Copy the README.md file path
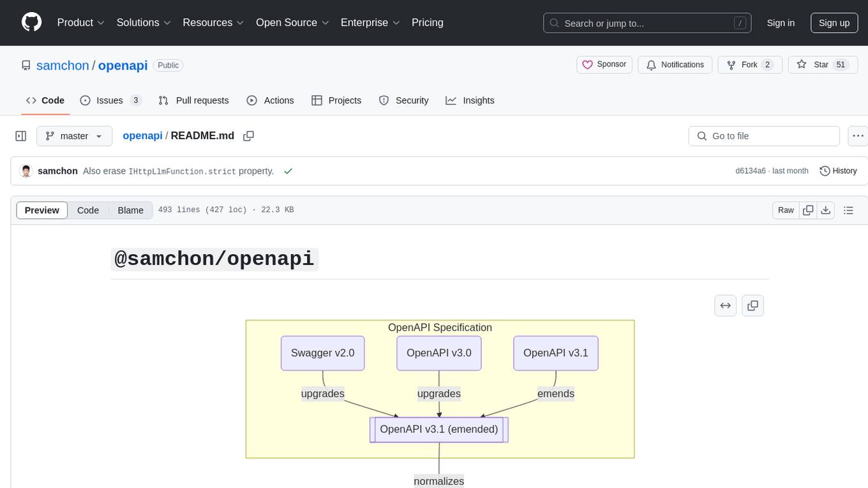Screen dimensions: 868x488 click(x=249, y=136)
